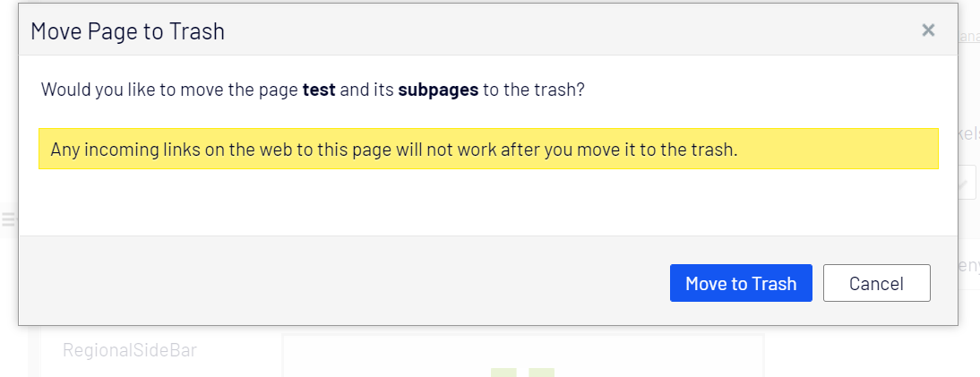Click the bold word subpages
This screenshot has width=980, height=377.
pos(438,90)
